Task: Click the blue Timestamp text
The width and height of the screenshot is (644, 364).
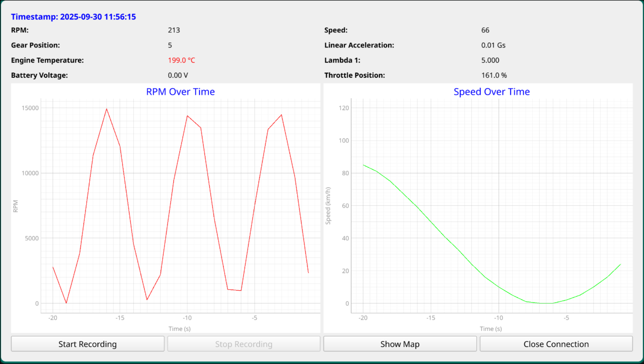Action: point(73,17)
